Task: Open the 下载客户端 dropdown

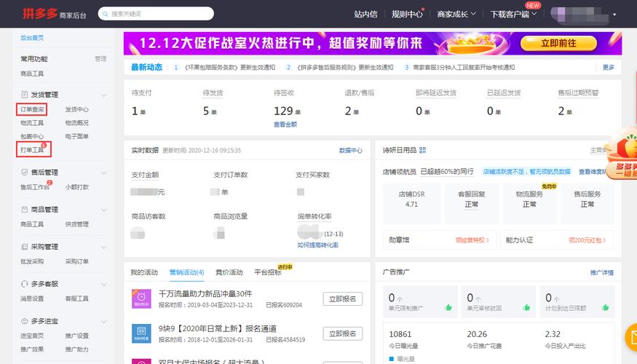Action: 513,15
